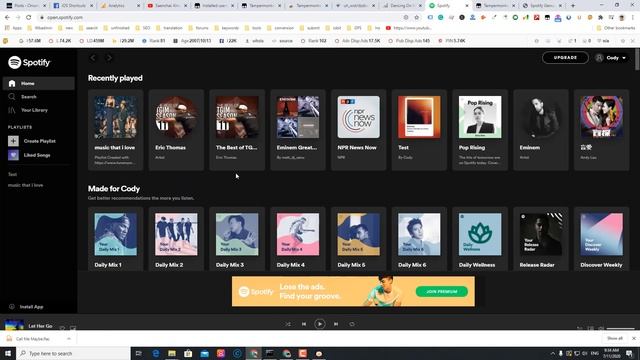Open The Best of TG... album card
This screenshot has width=640, height=360.
237,130
